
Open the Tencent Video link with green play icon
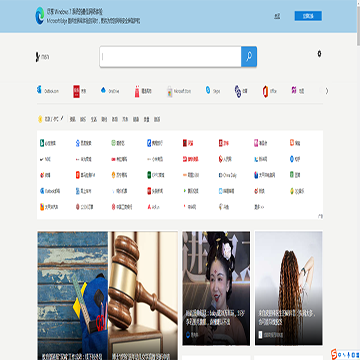(x=191, y=191)
